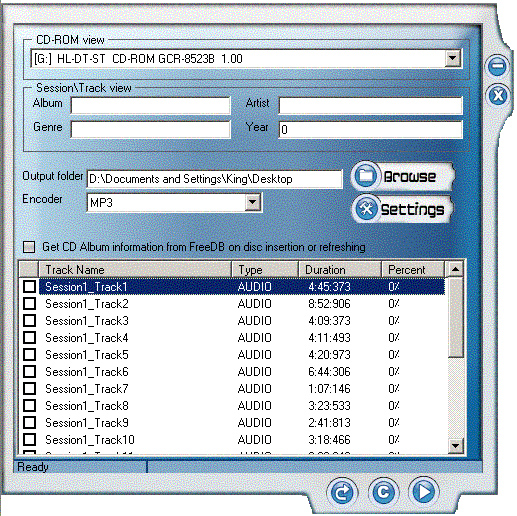The width and height of the screenshot is (517, 516).
Task: Click the Percent column header
Action: (413, 270)
